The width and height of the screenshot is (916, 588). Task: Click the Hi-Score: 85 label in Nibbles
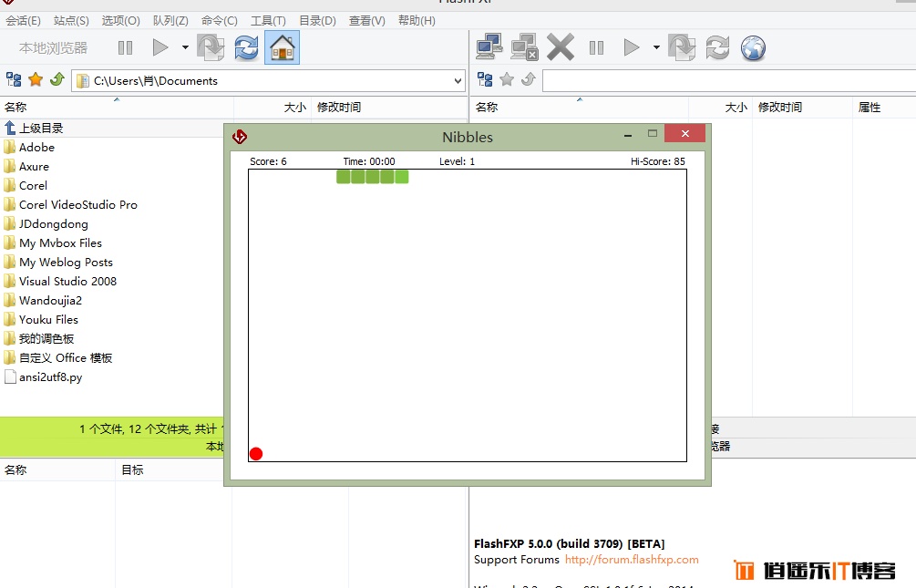pos(658,161)
